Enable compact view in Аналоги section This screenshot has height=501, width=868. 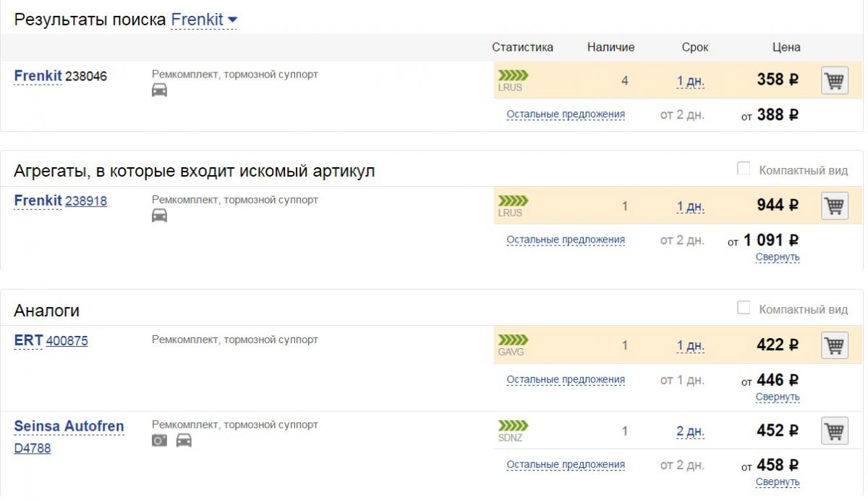[744, 308]
